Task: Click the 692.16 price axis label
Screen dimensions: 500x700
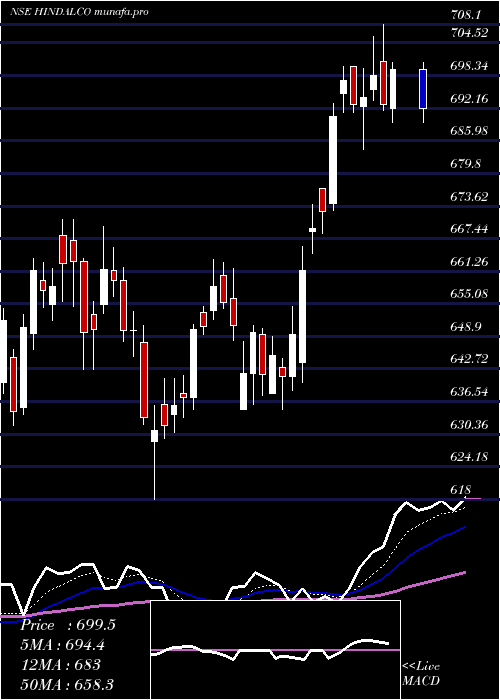Action: pos(469,99)
